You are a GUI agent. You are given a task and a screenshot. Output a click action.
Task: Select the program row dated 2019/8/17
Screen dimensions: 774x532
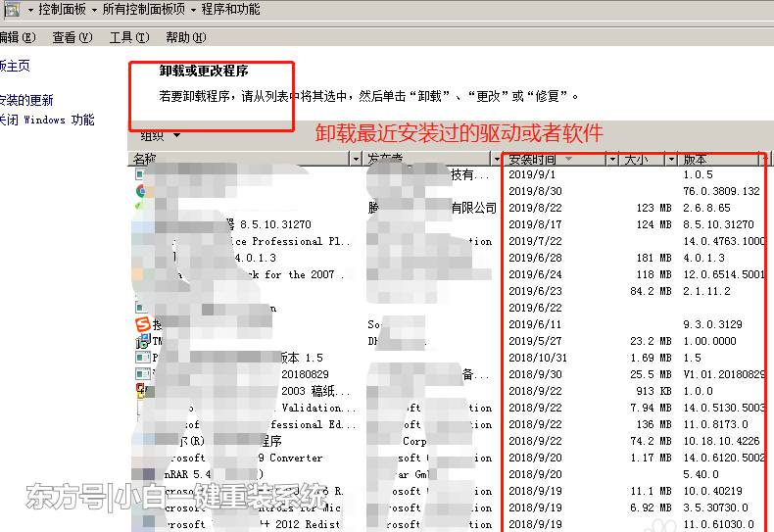coord(449,224)
